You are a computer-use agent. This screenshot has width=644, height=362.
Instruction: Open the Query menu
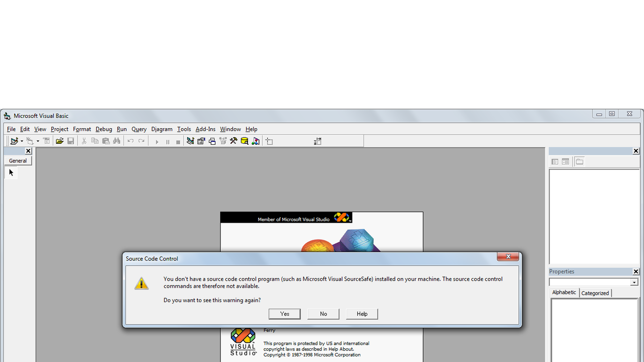pos(139,129)
